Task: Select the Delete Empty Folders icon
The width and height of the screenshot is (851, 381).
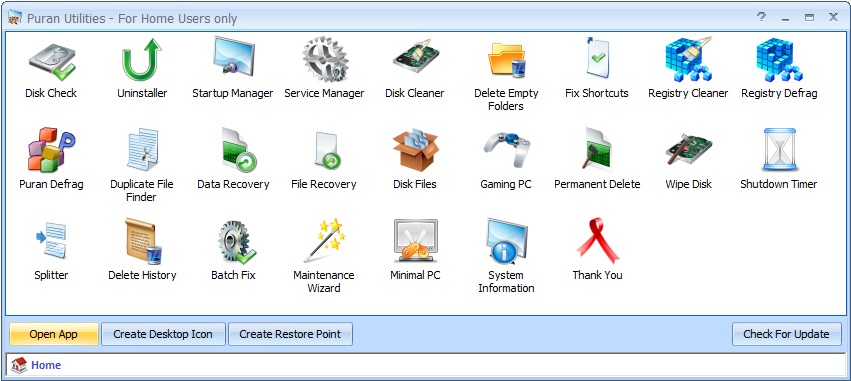Action: tap(506, 59)
